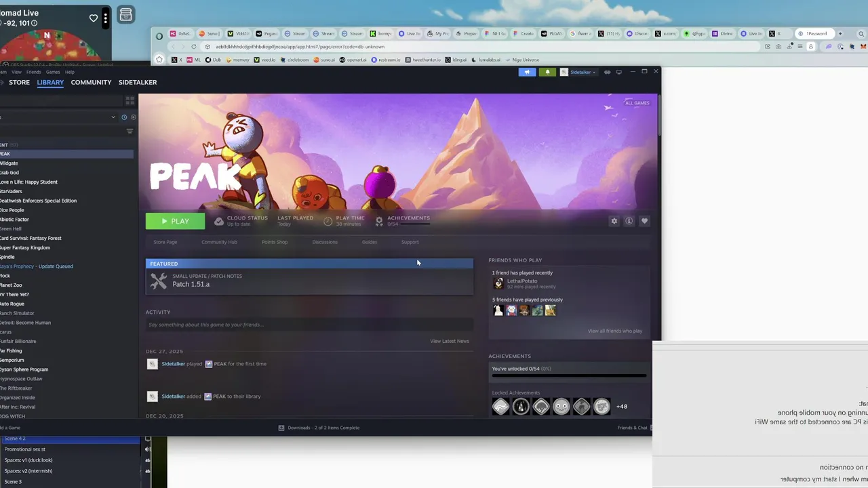Open Downloads status at bottom bar
The image size is (868, 488).
coord(319,428)
